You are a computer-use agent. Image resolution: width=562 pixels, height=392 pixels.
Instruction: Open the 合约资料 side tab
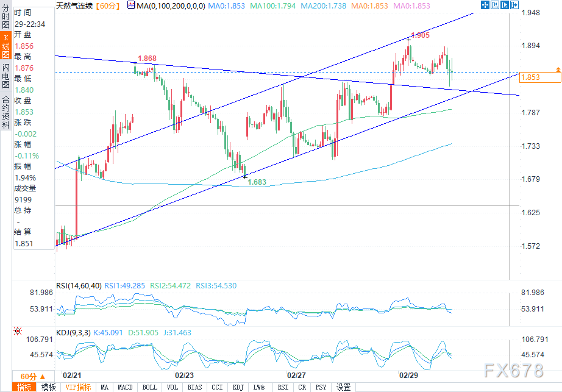point(5,113)
